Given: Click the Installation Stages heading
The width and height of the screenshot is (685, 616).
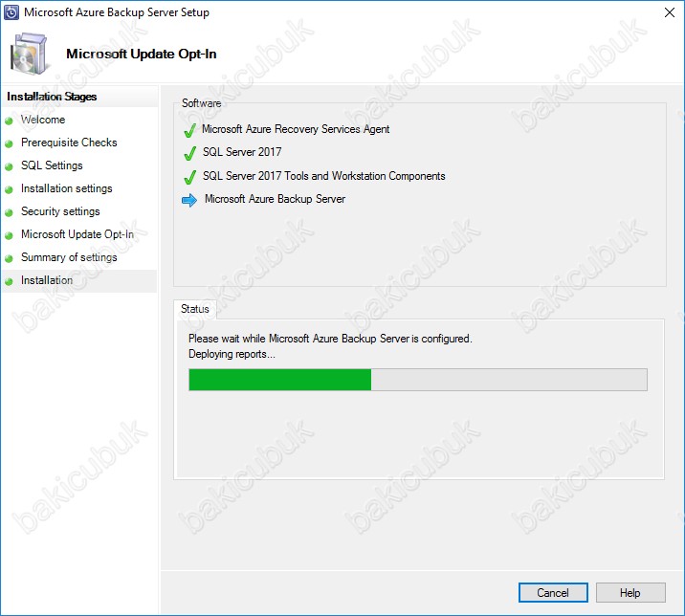Looking at the screenshot, I should 52,97.
